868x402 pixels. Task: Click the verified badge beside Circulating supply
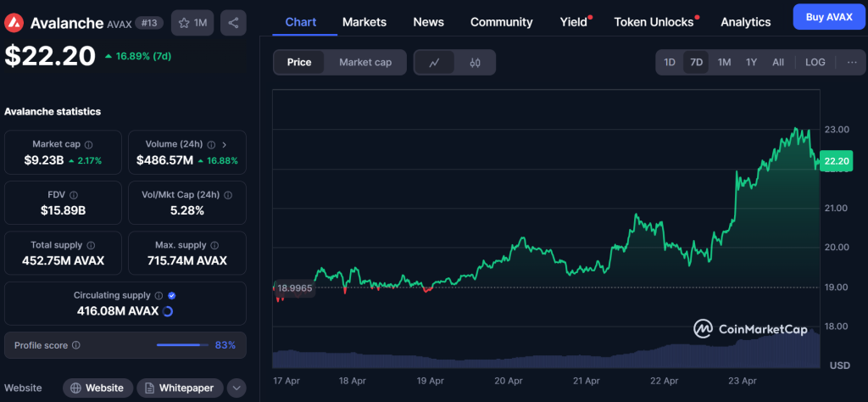point(172,296)
